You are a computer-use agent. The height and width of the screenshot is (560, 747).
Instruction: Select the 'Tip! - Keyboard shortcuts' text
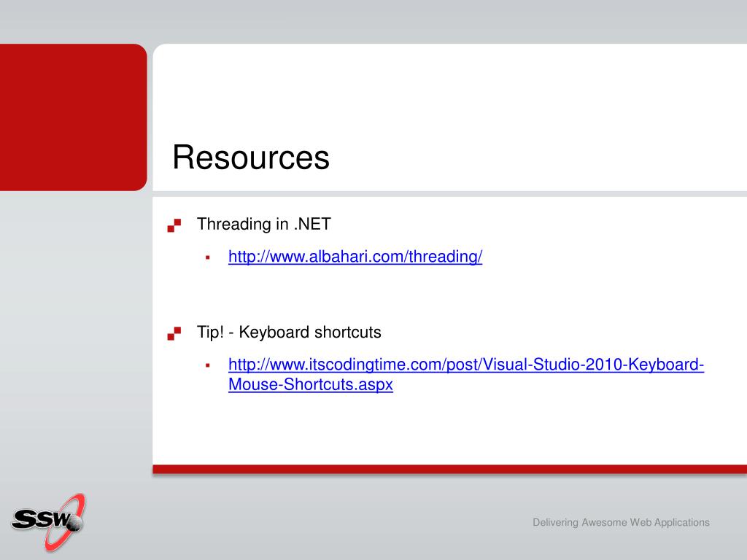[289, 332]
